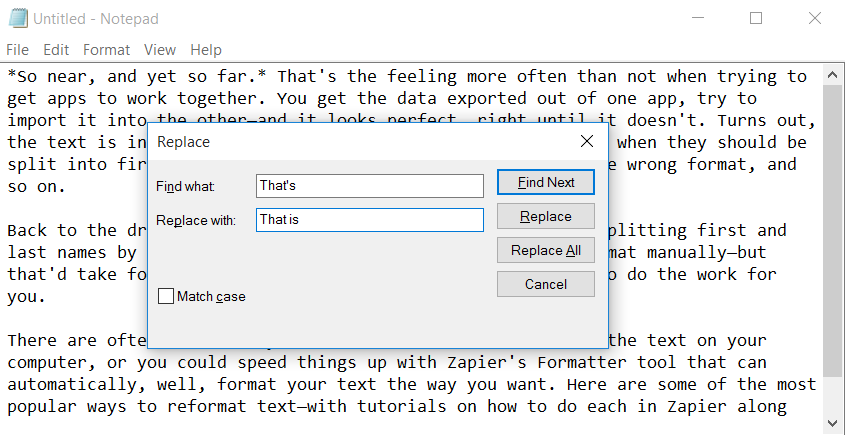Open the Help menu
845x435 pixels.
(206, 50)
